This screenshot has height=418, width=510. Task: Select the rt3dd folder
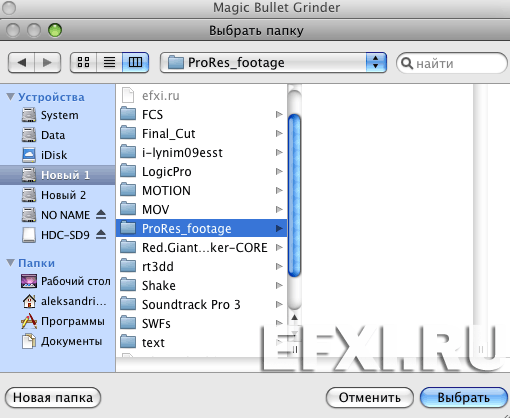(201, 267)
